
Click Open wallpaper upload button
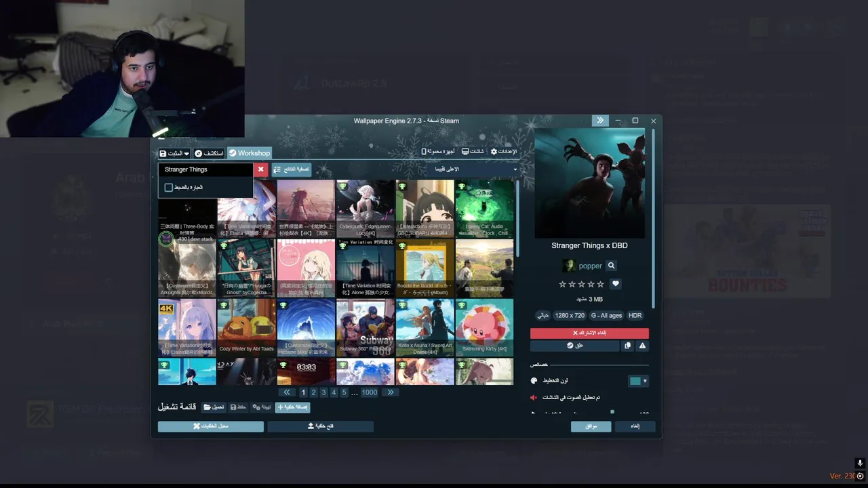point(320,426)
